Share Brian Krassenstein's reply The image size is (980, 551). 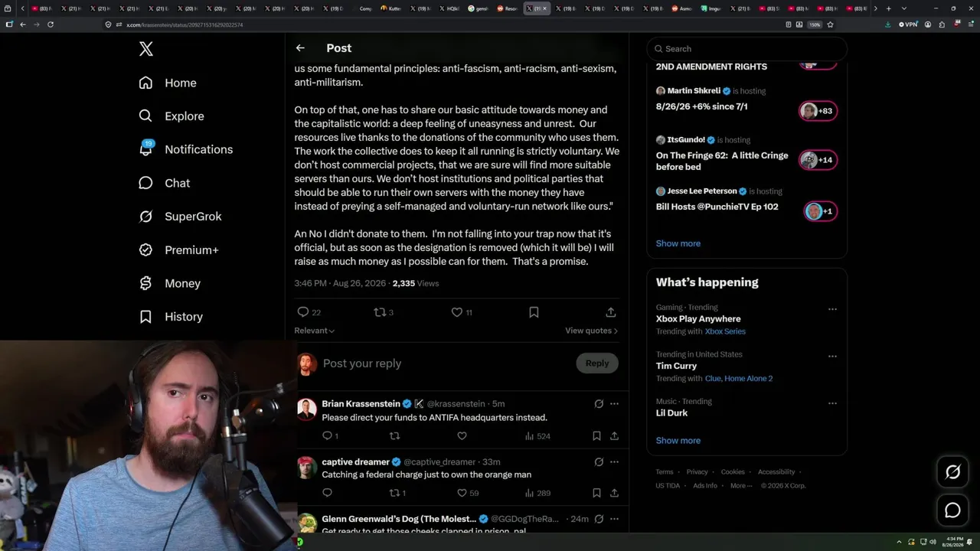tap(614, 436)
